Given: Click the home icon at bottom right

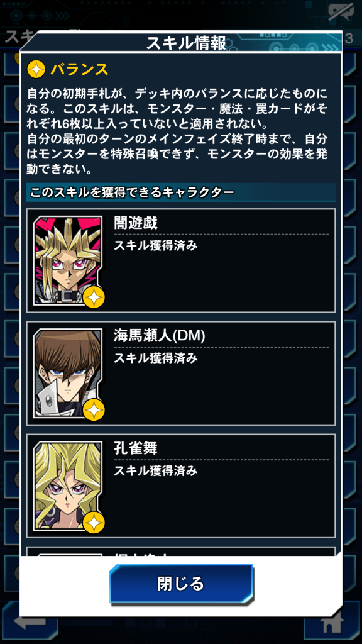Looking at the screenshot, I should tap(328, 625).
